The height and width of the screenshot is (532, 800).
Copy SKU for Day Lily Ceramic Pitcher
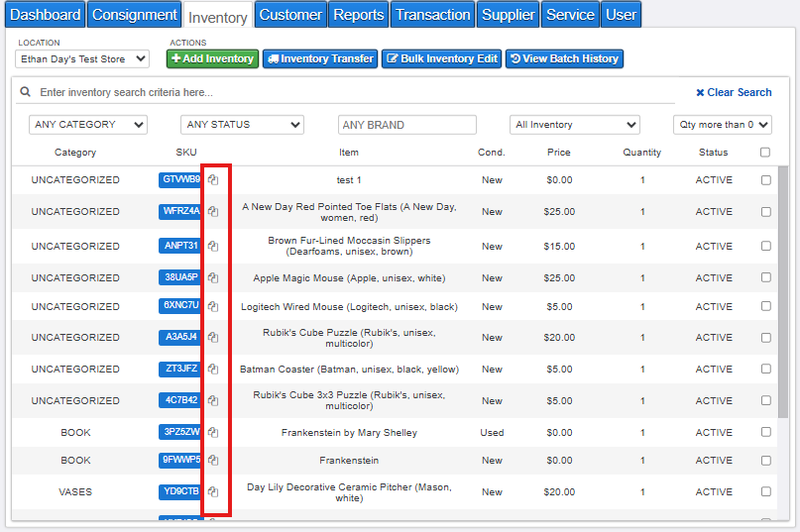tap(212, 492)
